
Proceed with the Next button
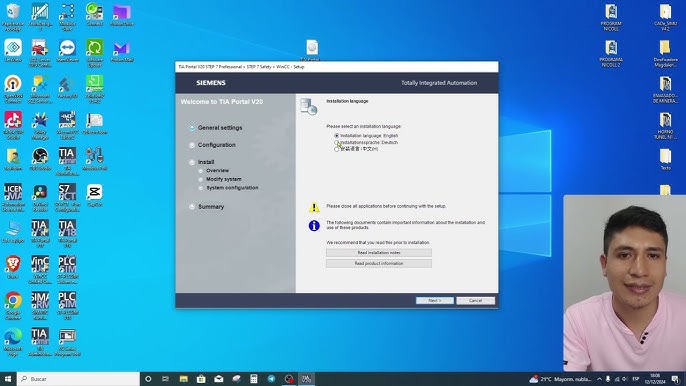[434, 301]
